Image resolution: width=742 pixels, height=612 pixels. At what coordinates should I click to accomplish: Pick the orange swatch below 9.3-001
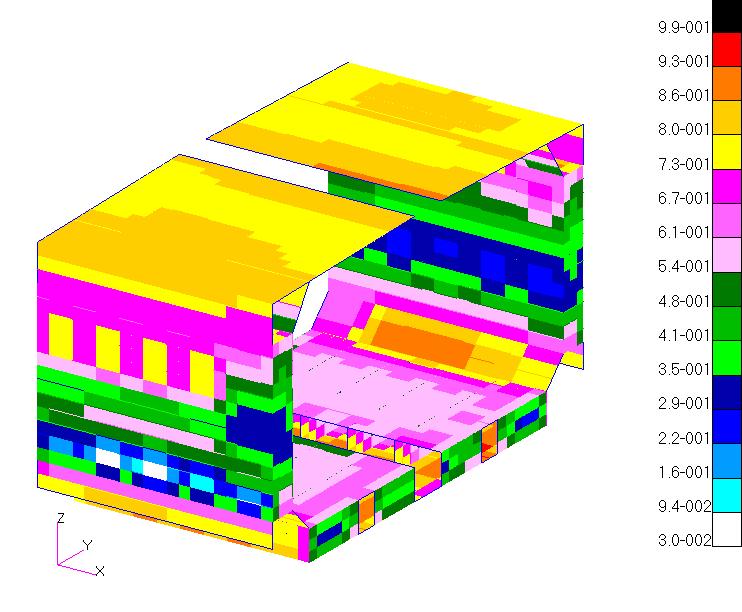click(x=727, y=79)
